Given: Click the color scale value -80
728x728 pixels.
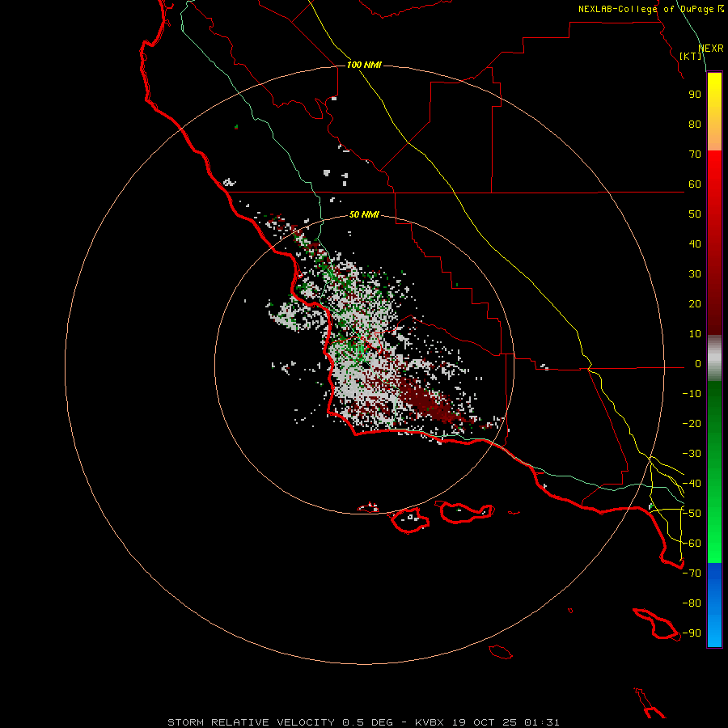Looking at the screenshot, I should point(692,603).
